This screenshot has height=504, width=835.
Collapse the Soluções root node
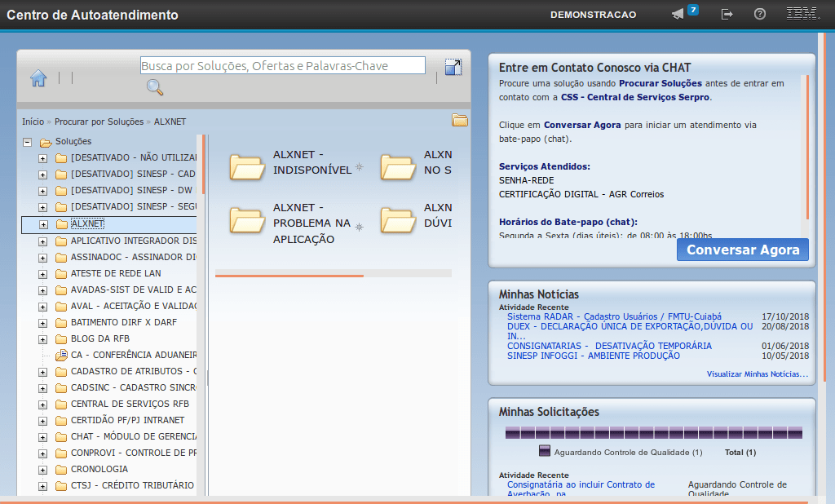click(27, 142)
